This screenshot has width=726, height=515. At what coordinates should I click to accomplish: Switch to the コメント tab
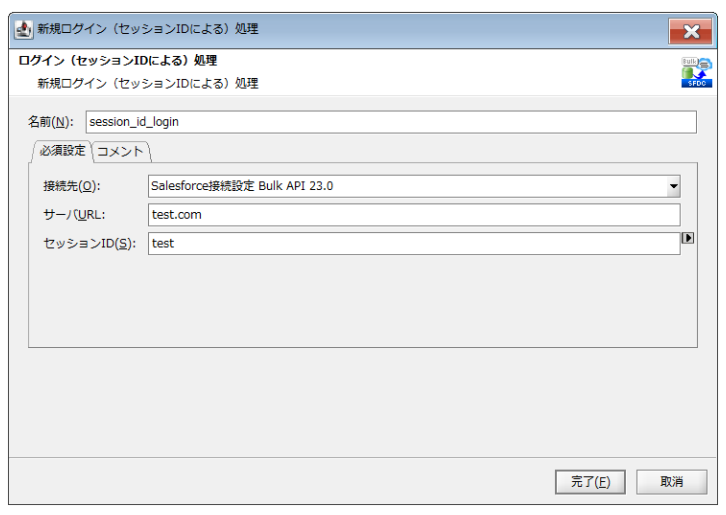[x=120, y=151]
